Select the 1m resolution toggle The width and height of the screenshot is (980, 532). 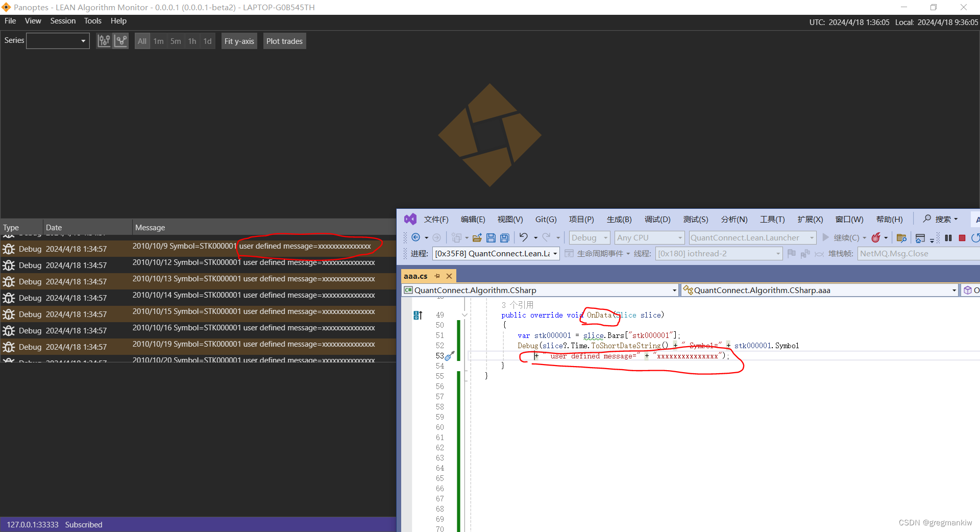click(x=159, y=41)
